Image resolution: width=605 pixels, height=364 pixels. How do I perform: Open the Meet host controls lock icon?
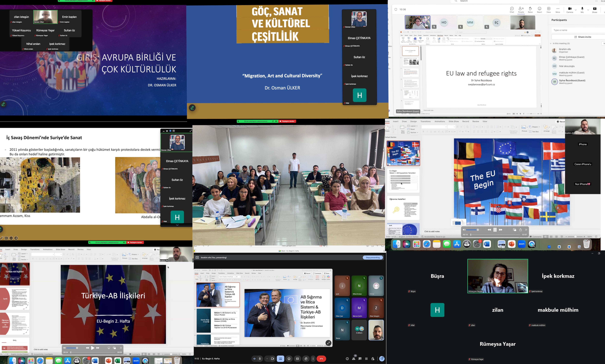pos(373,359)
